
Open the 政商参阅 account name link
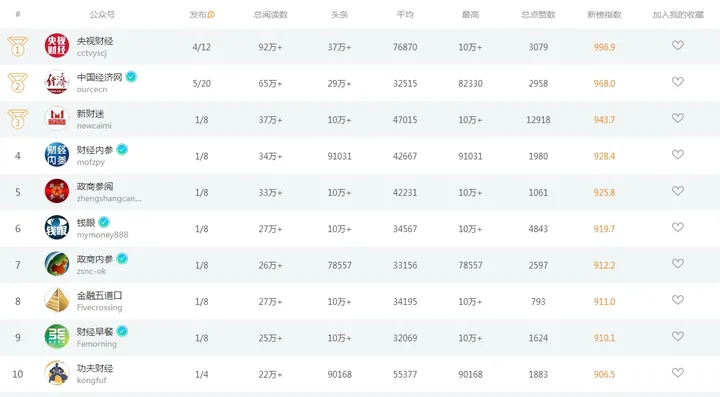tap(95, 186)
